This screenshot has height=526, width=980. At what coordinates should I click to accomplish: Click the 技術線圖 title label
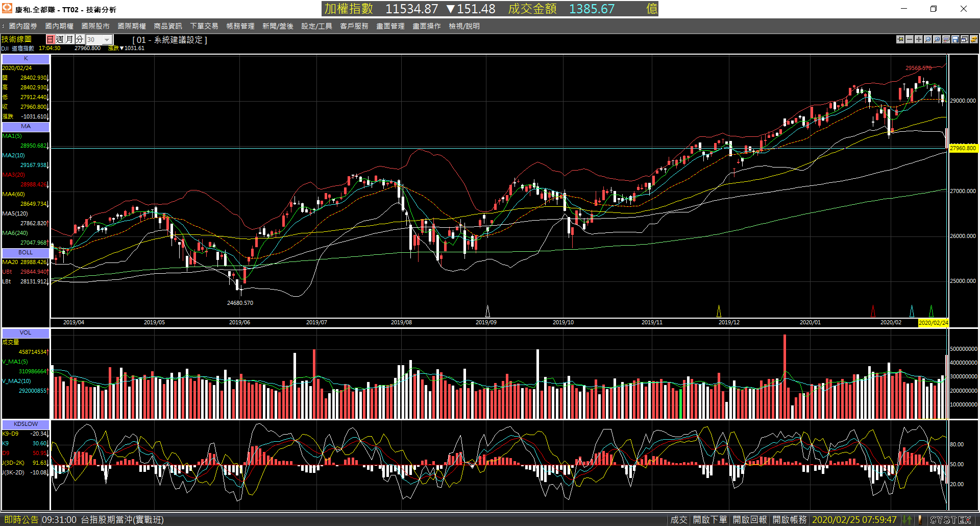tap(16, 39)
